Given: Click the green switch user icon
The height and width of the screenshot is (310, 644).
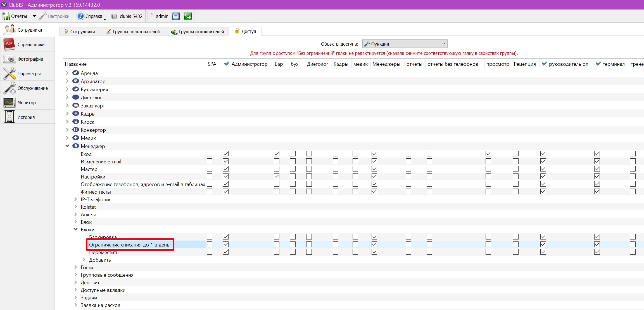Looking at the screenshot, I should [x=188, y=16].
